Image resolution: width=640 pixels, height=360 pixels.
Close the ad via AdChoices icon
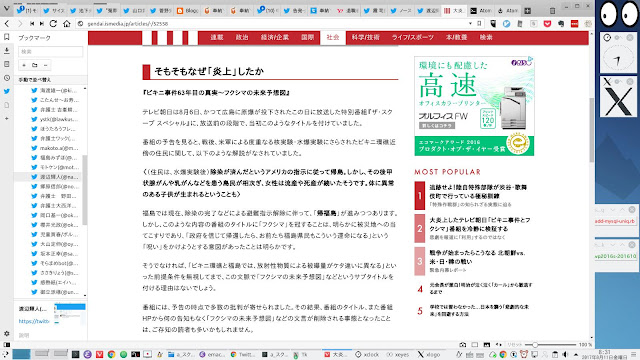click(530, 60)
